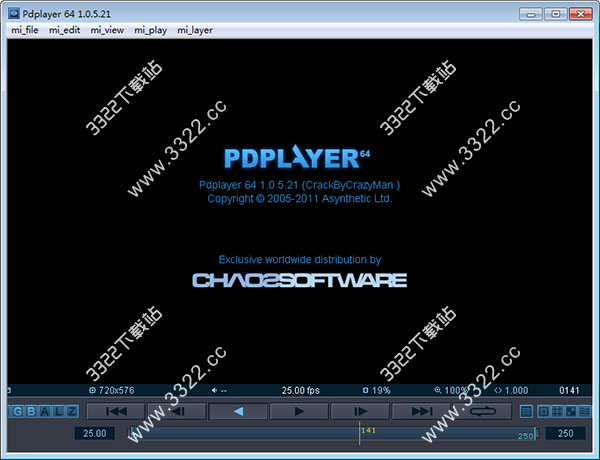
Task: Play the sequence in reverse
Action: click(x=238, y=411)
